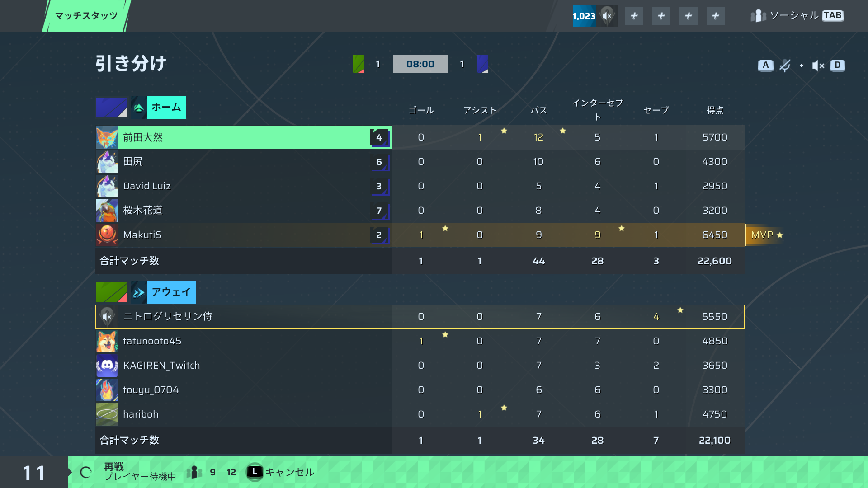
Task: Click the アウェイ team label
Action: [171, 292]
